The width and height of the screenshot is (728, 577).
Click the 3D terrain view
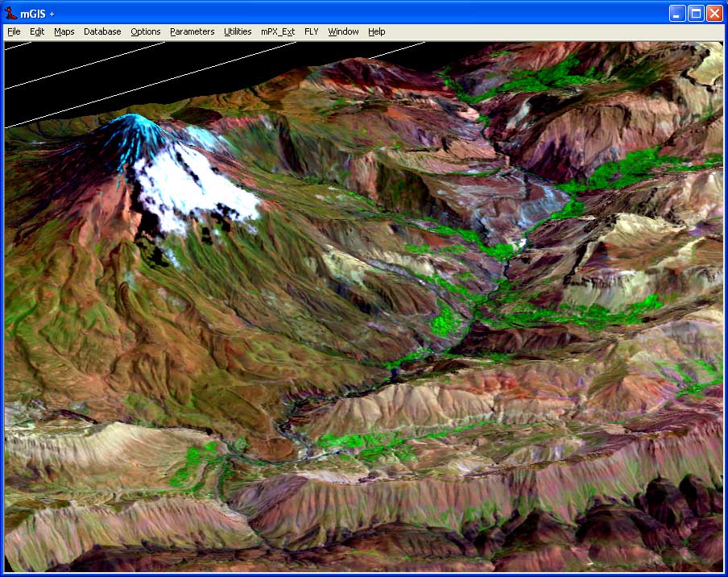tap(364, 306)
